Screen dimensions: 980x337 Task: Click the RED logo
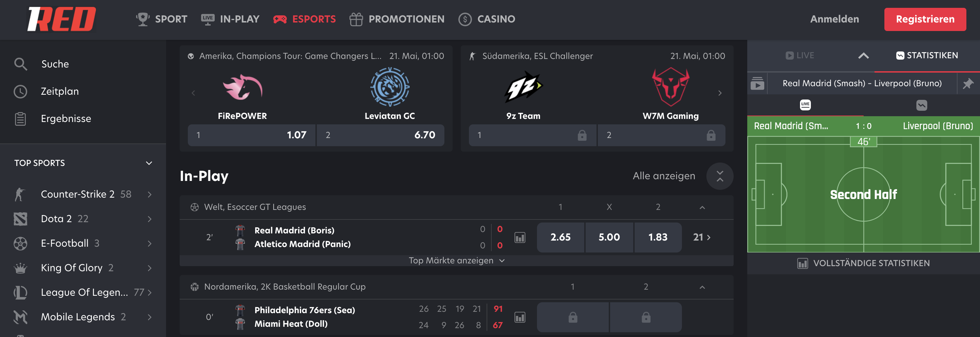click(61, 19)
